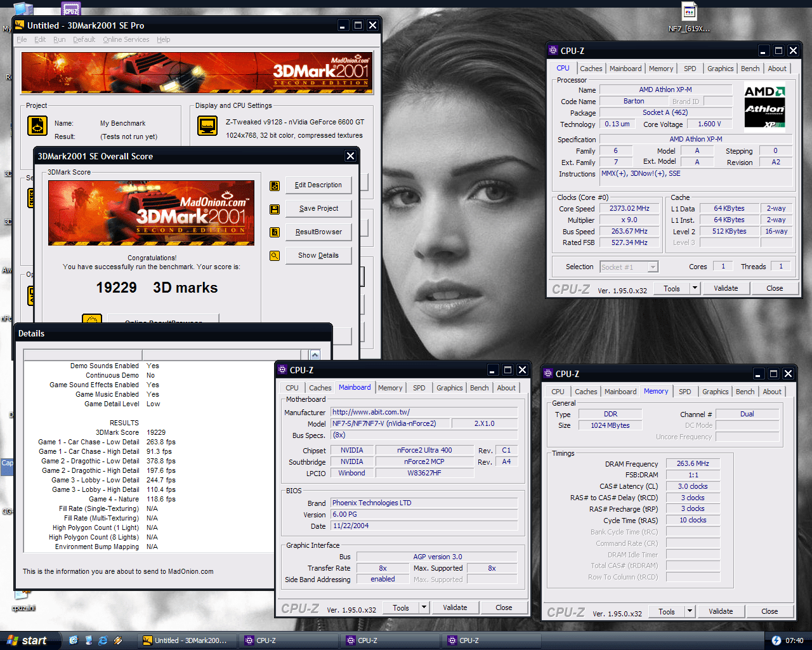Viewport: 812px width, 650px height.
Task: Click Close in the CPU-Z Memory window
Action: [x=769, y=611]
